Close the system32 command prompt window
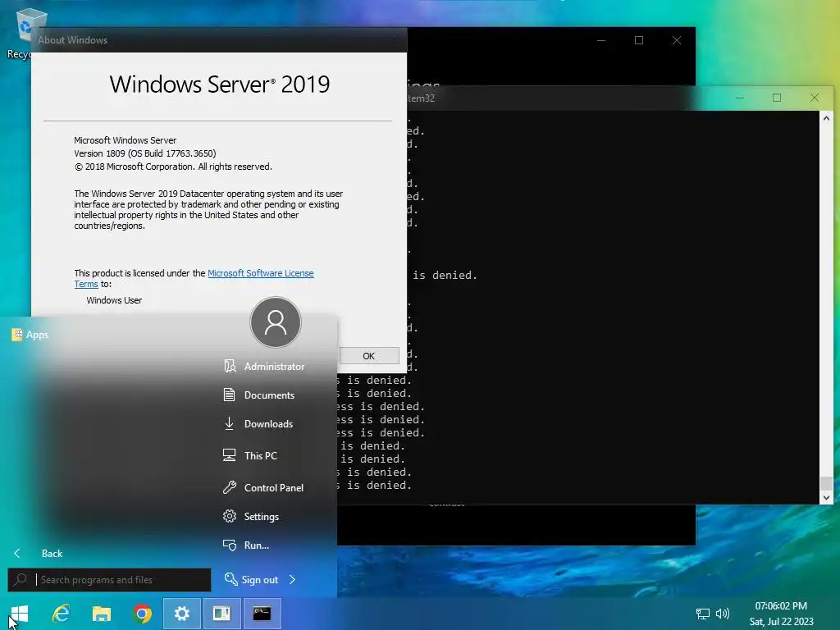This screenshot has height=630, width=840. point(815,98)
